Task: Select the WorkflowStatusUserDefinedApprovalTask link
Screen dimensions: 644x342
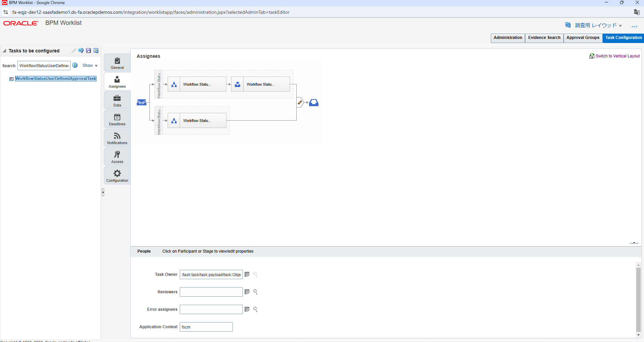Action: coord(55,78)
